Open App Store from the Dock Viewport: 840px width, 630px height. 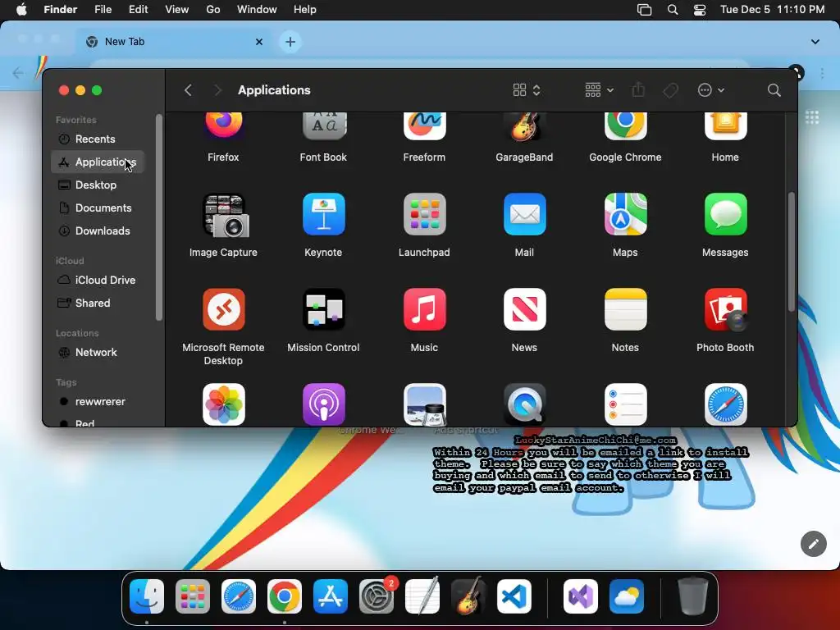pyautogui.click(x=330, y=596)
